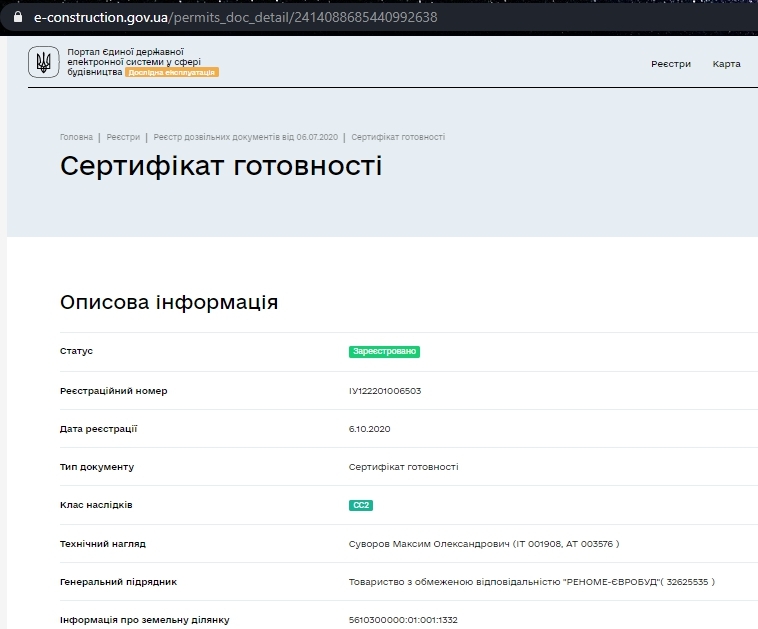Click the Дослідна експлуатація orange badge
Screen dimensions: 758x629
coord(172,73)
